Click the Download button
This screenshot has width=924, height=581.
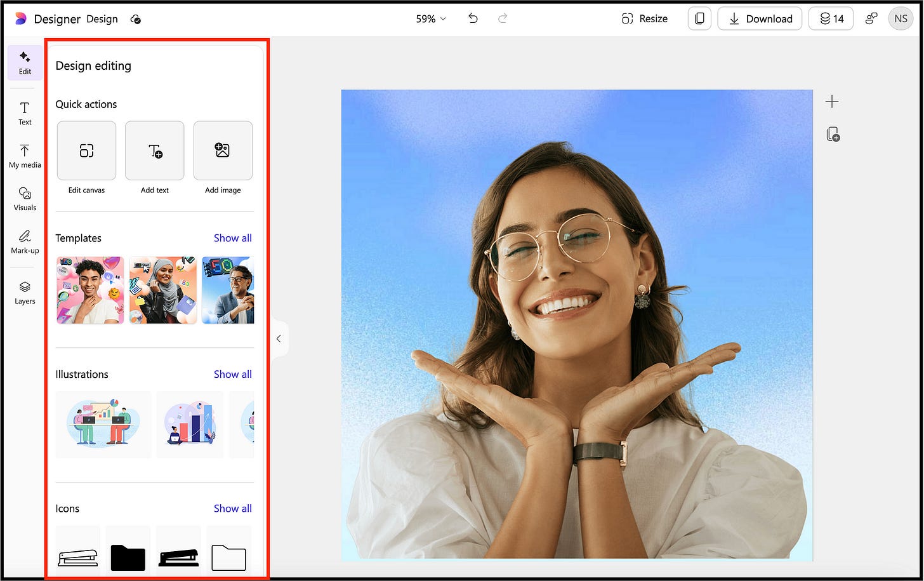[760, 18]
